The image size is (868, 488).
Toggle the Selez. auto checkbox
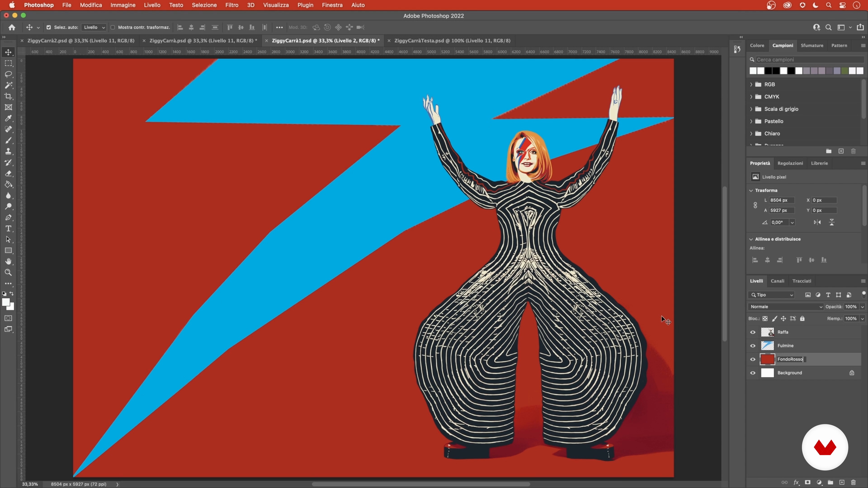coord(49,27)
